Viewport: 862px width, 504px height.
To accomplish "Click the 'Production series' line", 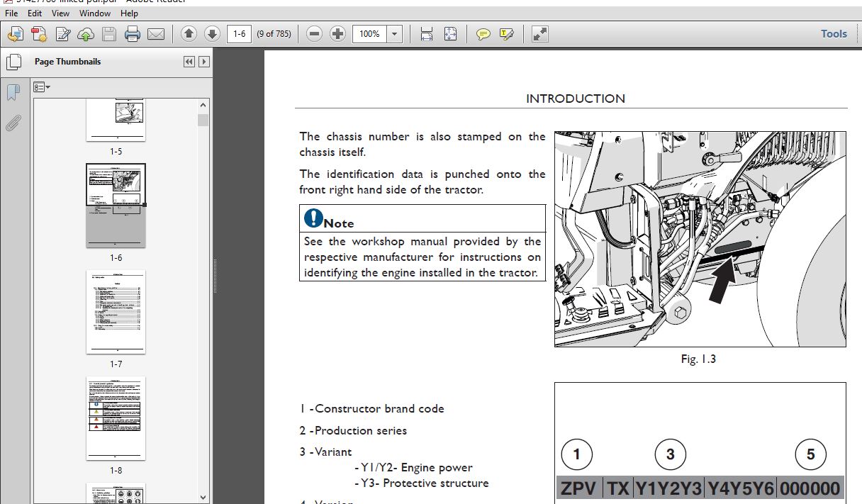I will pos(353,430).
